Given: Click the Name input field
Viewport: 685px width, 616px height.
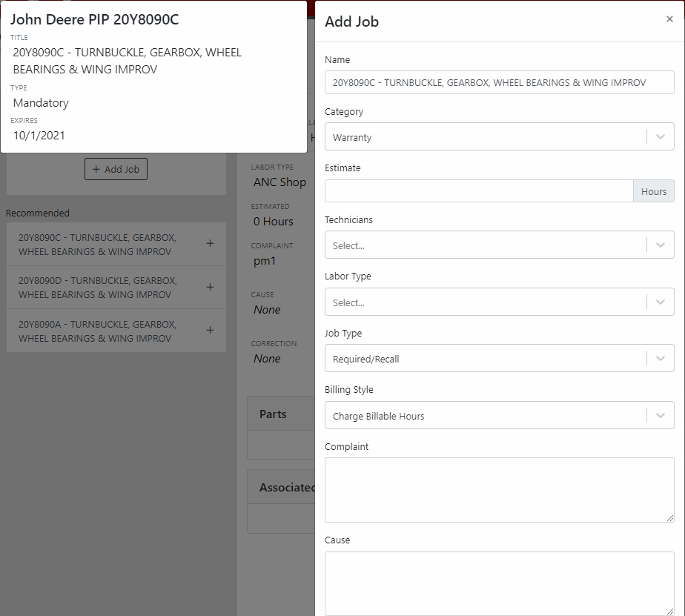Looking at the screenshot, I should (x=500, y=82).
